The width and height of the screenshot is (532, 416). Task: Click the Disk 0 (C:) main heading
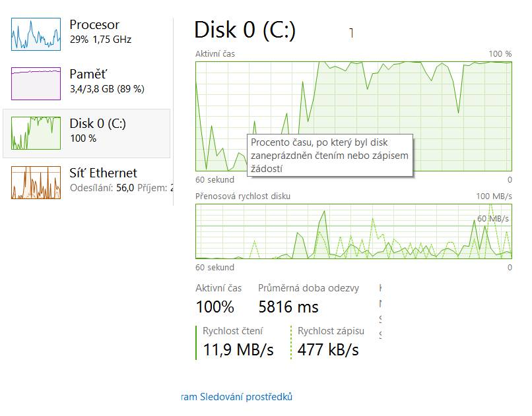[x=245, y=30]
